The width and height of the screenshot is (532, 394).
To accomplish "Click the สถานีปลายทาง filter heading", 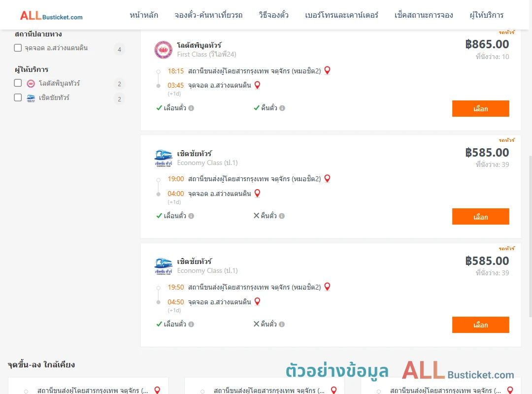I will tap(38, 34).
